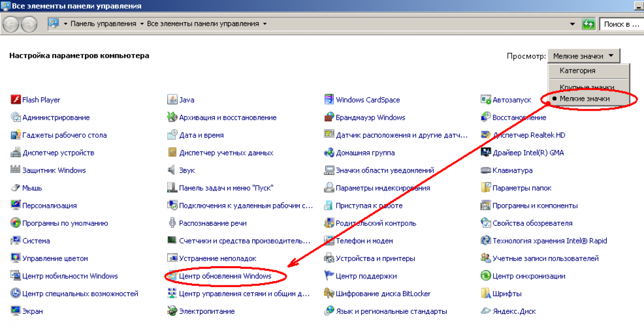This screenshot has width=644, height=336.
Task: Expand arrow after Панель управления breadcrumb
Action: click(x=142, y=24)
